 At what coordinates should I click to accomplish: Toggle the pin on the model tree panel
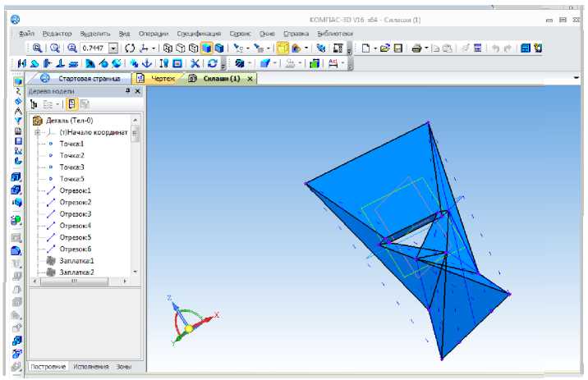point(127,91)
